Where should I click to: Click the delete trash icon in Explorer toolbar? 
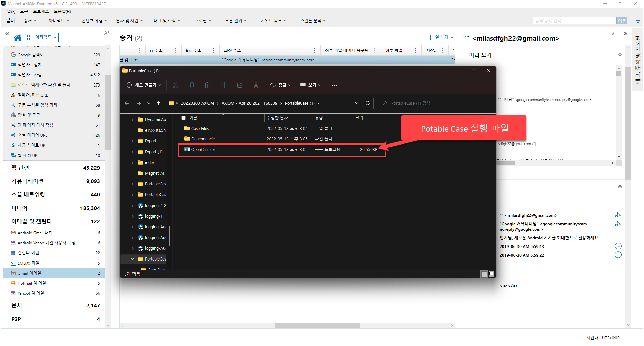coord(256,85)
